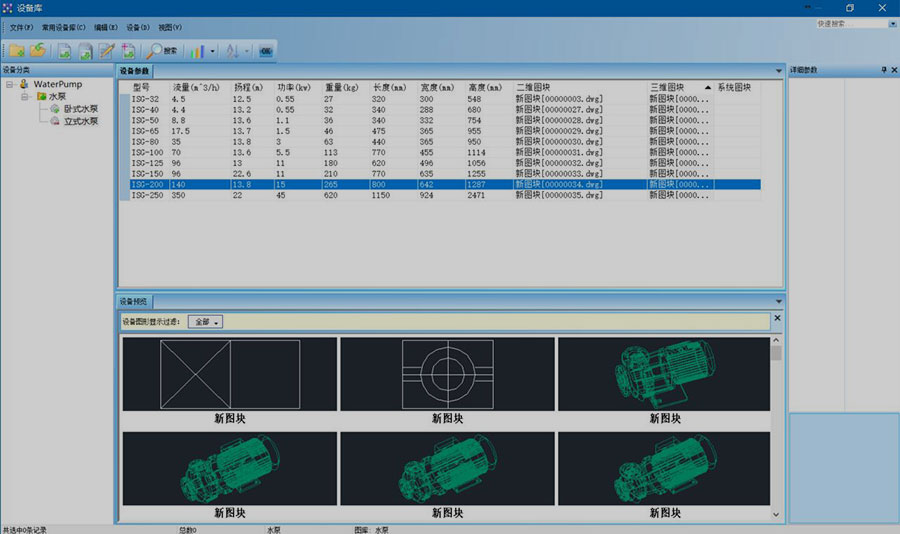Image resolution: width=900 pixels, height=534 pixels.
Task: Open the 全部 filter dropdown
Action: [205, 322]
